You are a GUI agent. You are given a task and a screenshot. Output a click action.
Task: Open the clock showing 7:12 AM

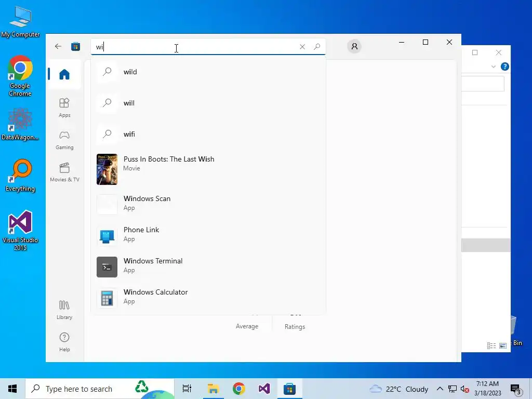tap(487, 389)
